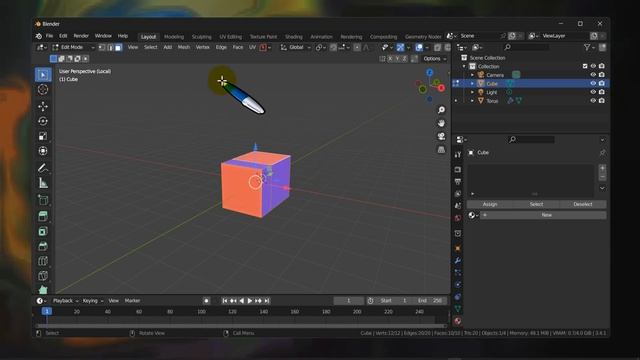Enable face select mode
Screen dimensions: 640x360
[118, 48]
